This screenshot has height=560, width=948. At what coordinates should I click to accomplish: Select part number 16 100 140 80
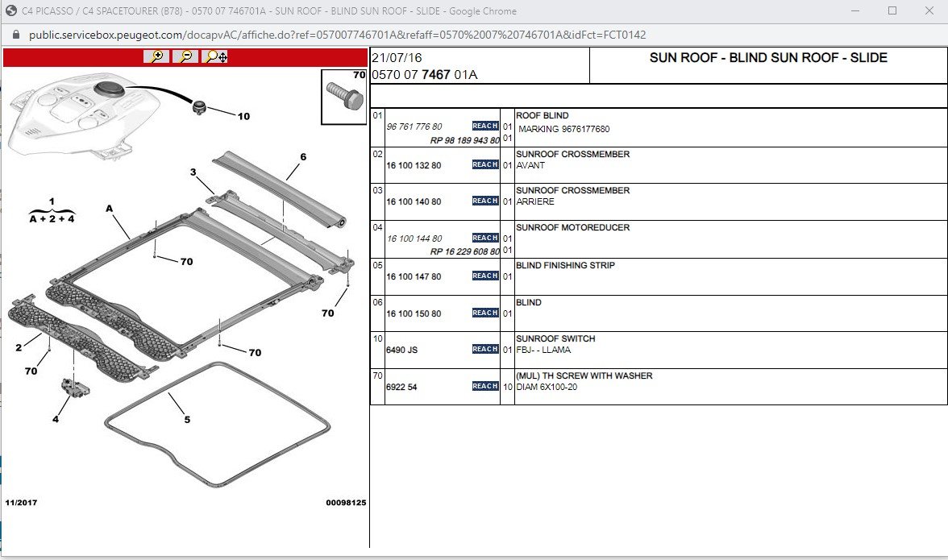tap(414, 201)
